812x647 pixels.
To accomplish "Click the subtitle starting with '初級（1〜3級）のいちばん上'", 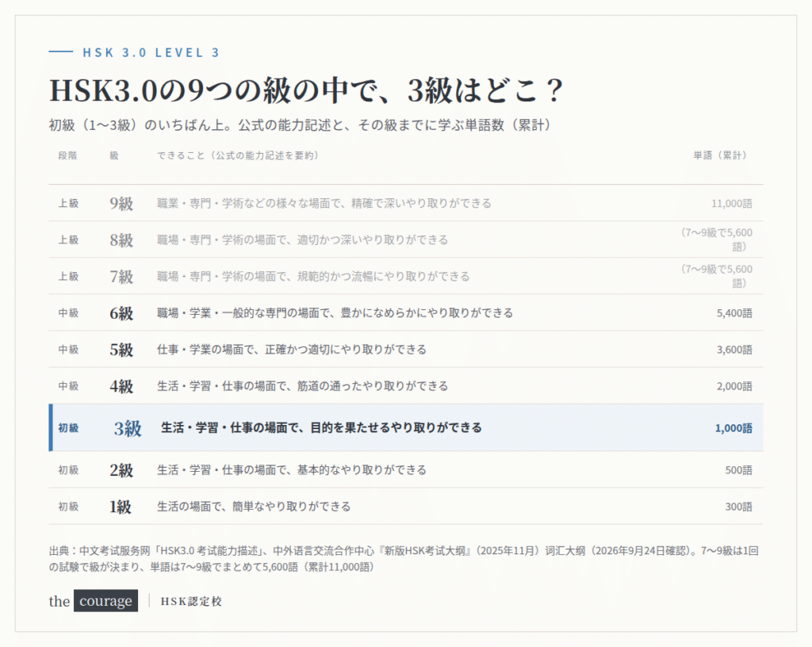I will coord(300,125).
